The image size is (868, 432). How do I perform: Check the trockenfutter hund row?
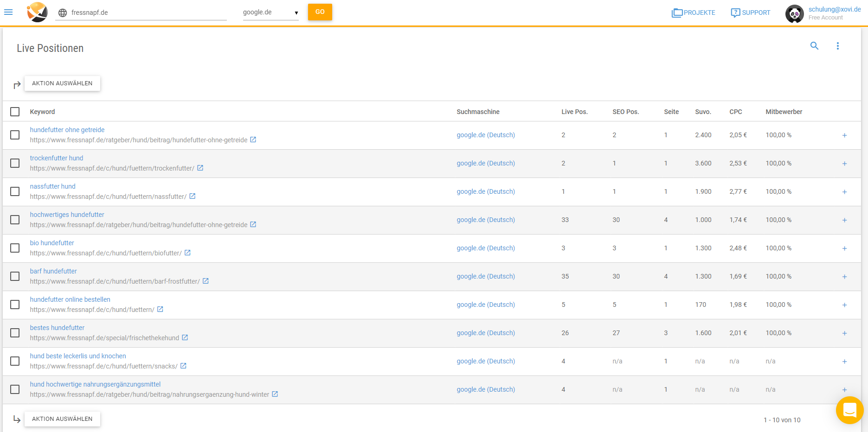[15, 163]
